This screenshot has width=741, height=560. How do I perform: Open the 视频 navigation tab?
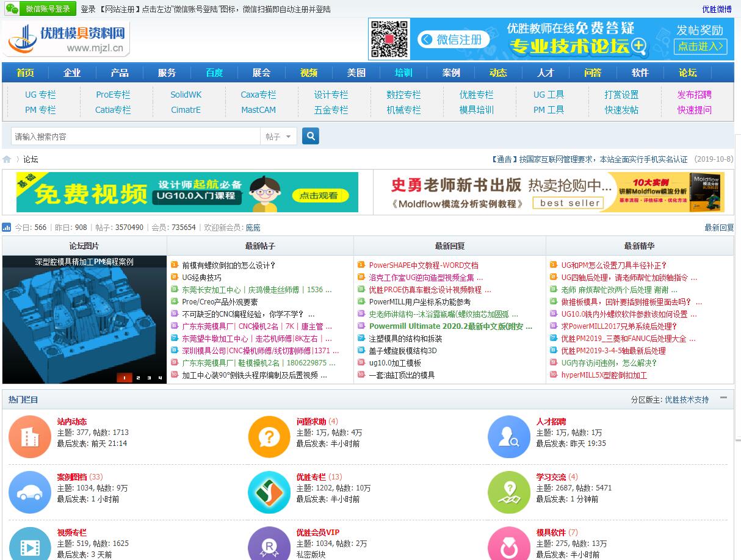[309, 73]
